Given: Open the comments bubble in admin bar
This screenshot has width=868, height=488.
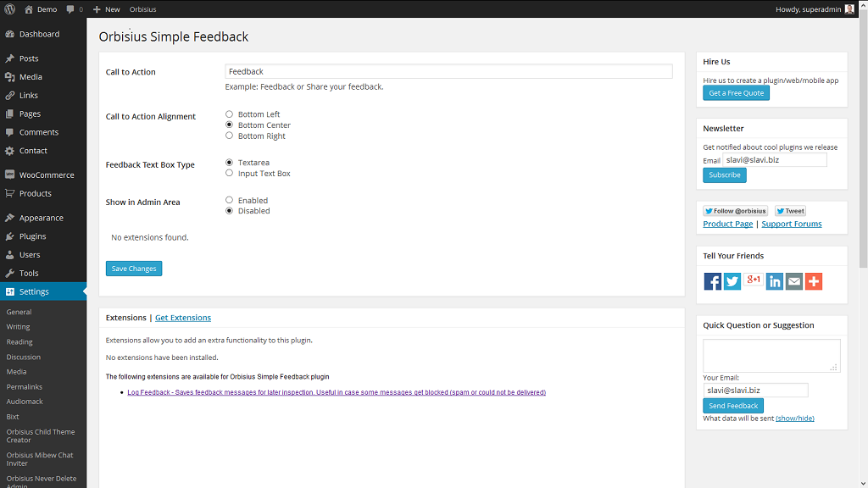Looking at the screenshot, I should pos(70,9).
